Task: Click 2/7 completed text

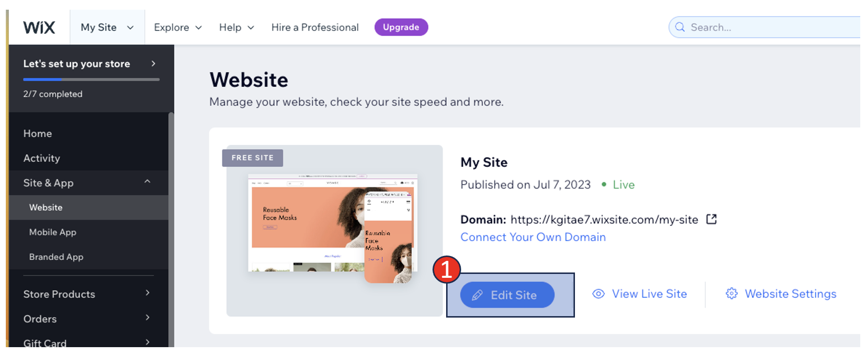Action: point(53,94)
